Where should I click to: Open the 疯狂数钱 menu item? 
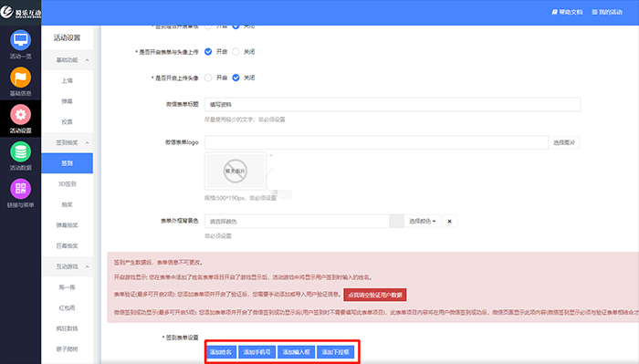68,328
